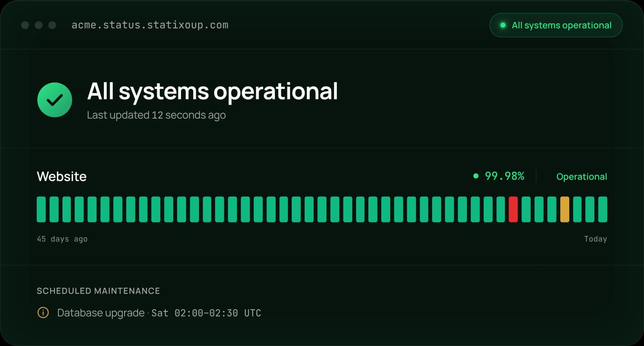Click the acme.status.statixoup.com address text
This screenshot has width=644, height=346.
click(150, 25)
